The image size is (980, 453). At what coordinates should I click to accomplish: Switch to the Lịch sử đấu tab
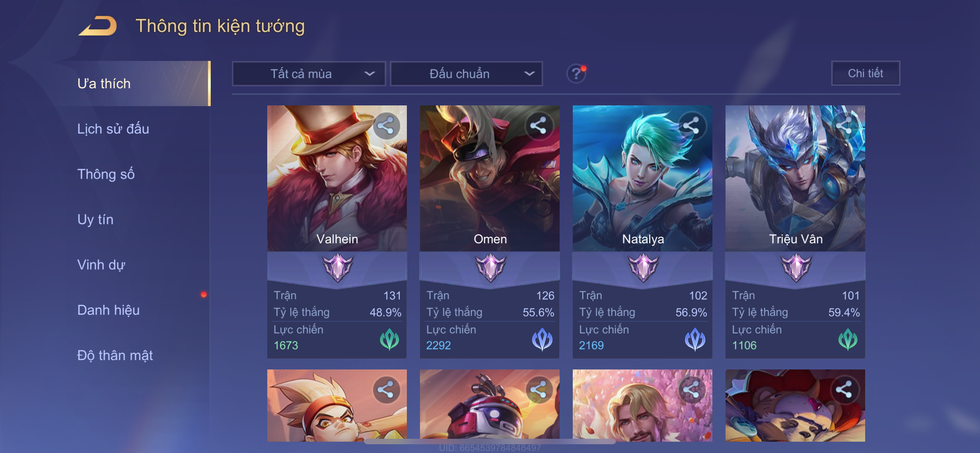tap(113, 129)
